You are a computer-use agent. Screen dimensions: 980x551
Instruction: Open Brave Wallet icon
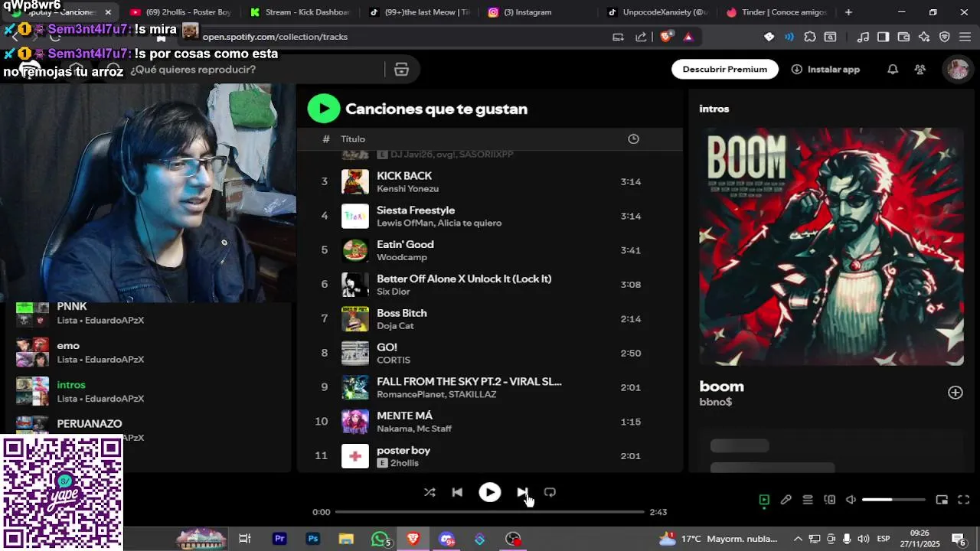coord(903,37)
